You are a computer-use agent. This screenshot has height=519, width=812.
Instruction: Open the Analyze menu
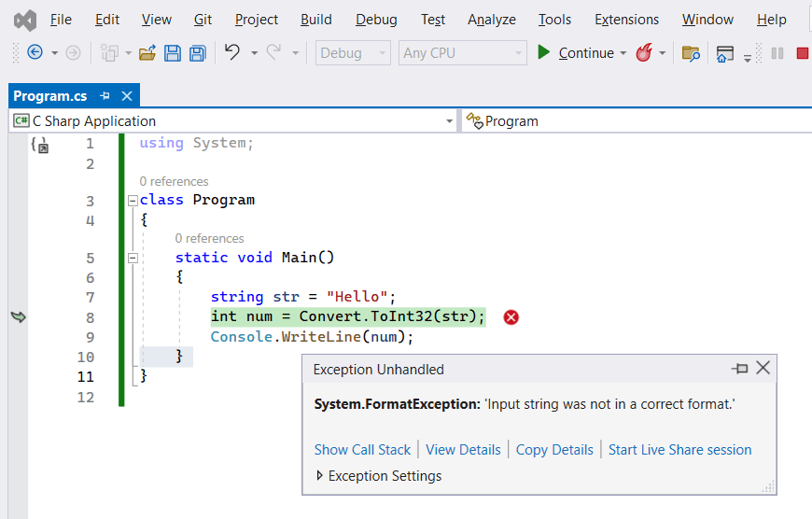(x=492, y=20)
